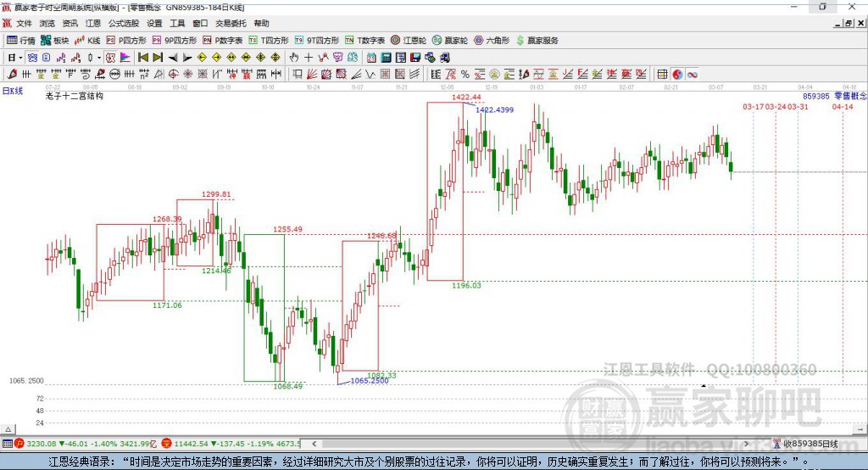
Task: Open the 浏览 menu
Action: tap(47, 23)
